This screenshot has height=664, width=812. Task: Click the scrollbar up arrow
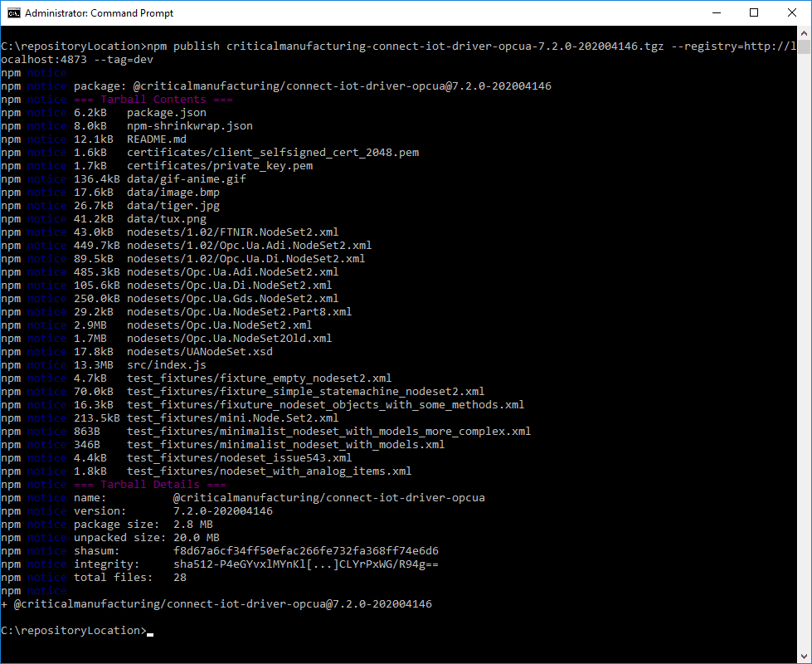[x=804, y=33]
